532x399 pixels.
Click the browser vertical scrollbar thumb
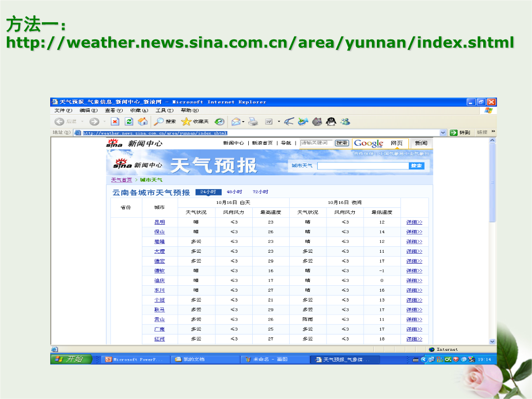pos(492,183)
